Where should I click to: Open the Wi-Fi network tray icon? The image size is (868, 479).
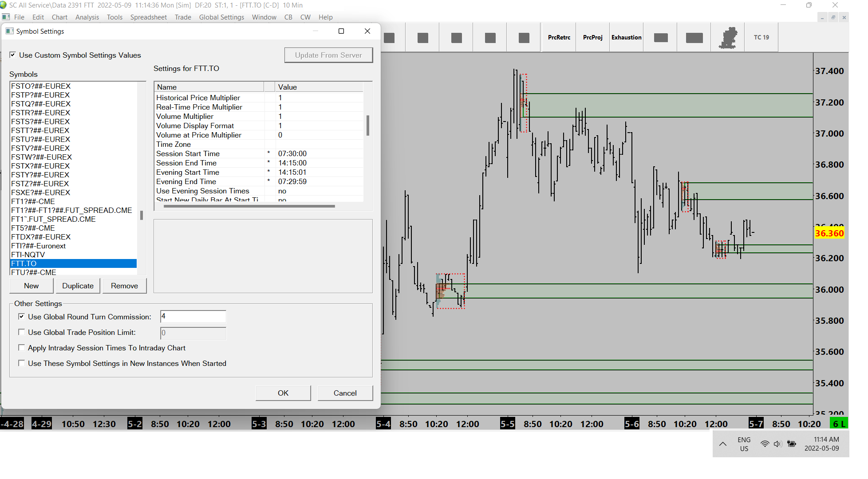pos(765,444)
